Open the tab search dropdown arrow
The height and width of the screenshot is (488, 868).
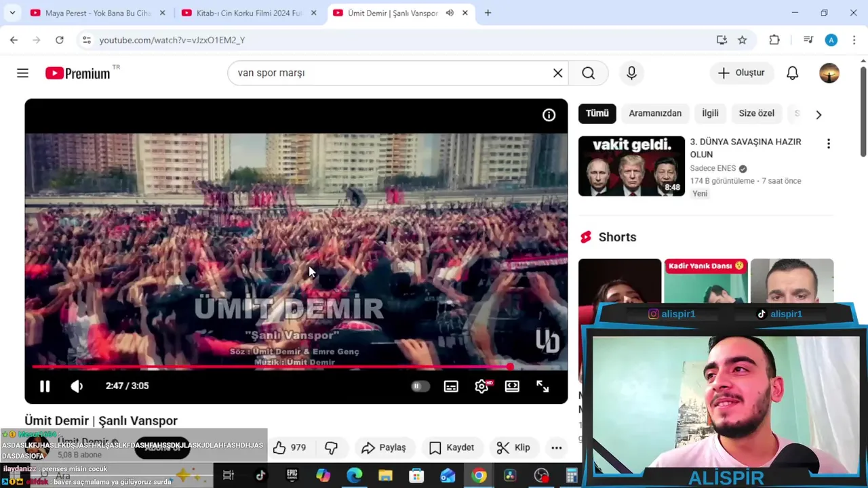14,13
